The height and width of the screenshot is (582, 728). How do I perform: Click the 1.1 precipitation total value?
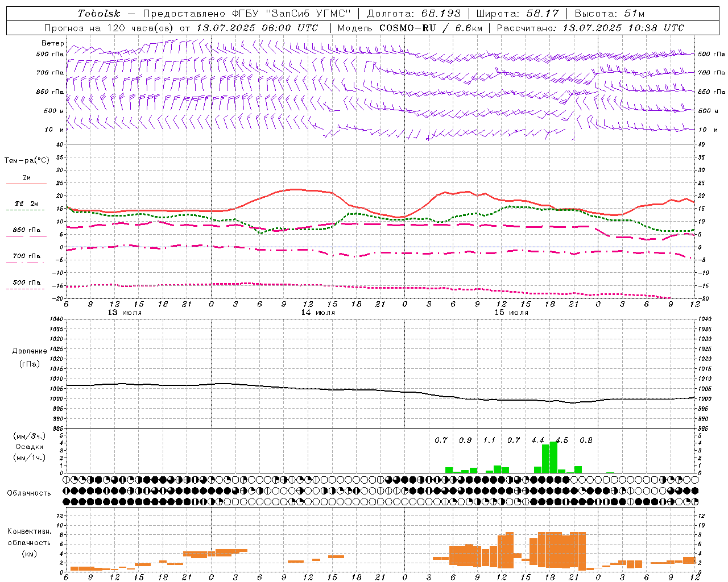coord(489,440)
